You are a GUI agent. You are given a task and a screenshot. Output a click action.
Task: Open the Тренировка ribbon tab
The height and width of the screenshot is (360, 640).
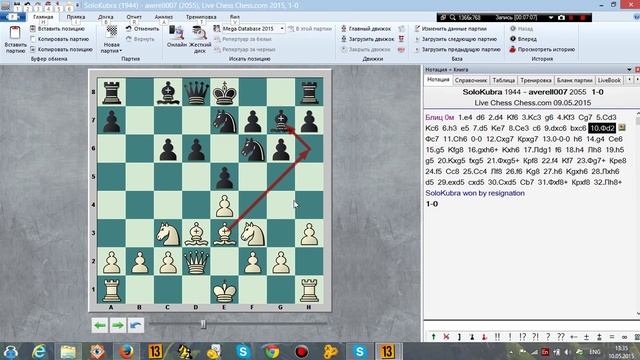pos(201,17)
